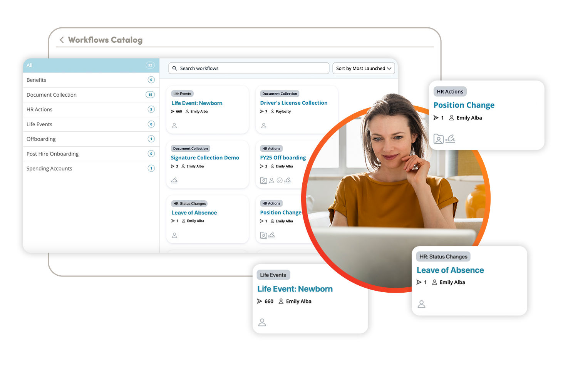Filter workflows by Benefits category
This screenshot has width=568, height=392.
[x=91, y=80]
